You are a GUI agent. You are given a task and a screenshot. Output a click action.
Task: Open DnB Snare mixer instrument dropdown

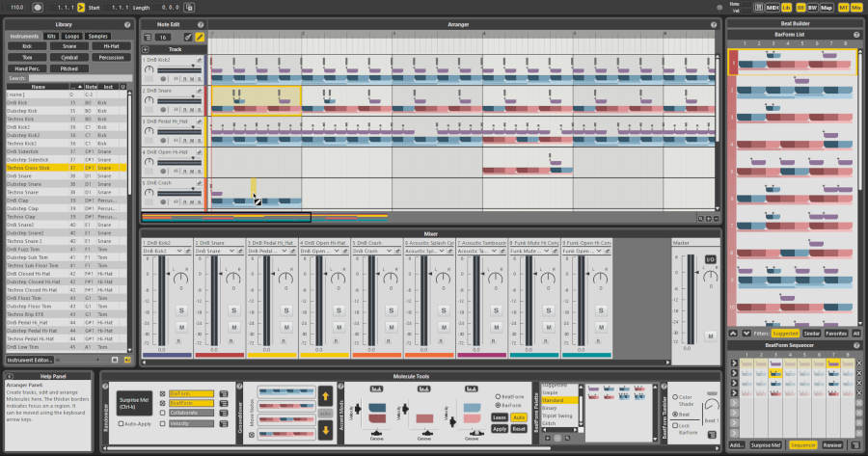pyautogui.click(x=231, y=252)
